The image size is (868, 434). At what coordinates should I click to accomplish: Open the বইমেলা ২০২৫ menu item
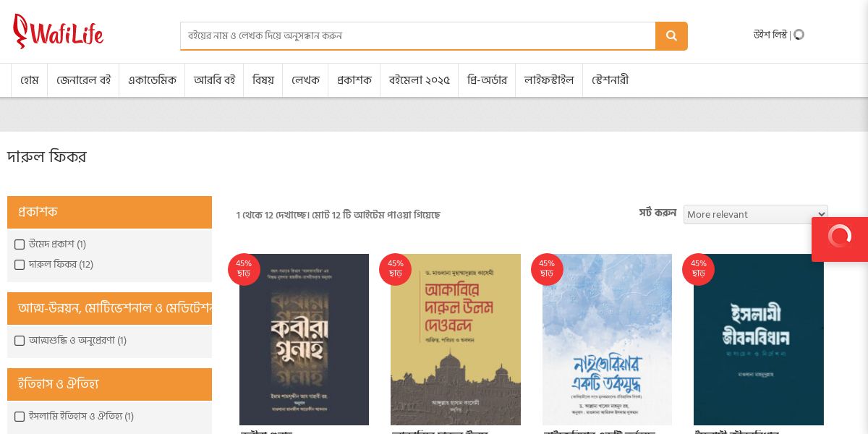420,80
